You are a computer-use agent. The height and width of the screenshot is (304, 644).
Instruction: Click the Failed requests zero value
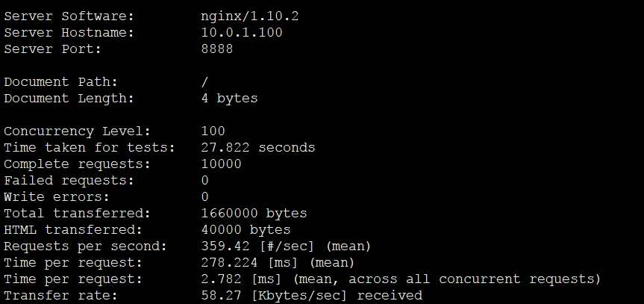tap(204, 181)
